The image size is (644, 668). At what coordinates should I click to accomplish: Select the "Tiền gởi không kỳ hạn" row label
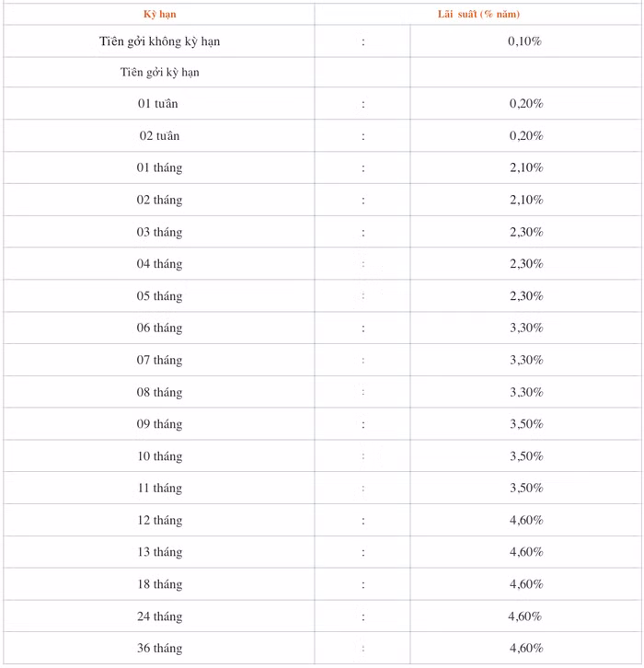(x=159, y=41)
